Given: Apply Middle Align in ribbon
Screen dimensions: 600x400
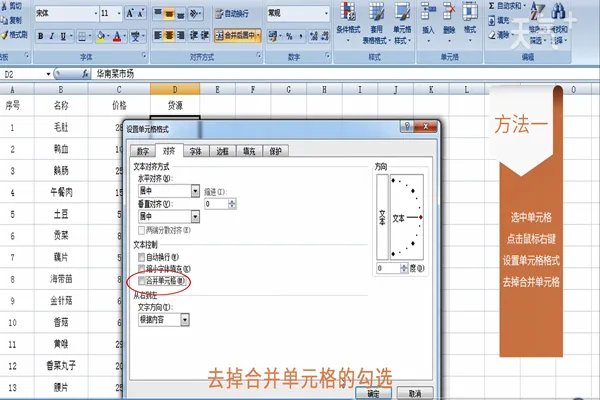Looking at the screenshot, I should [x=169, y=14].
